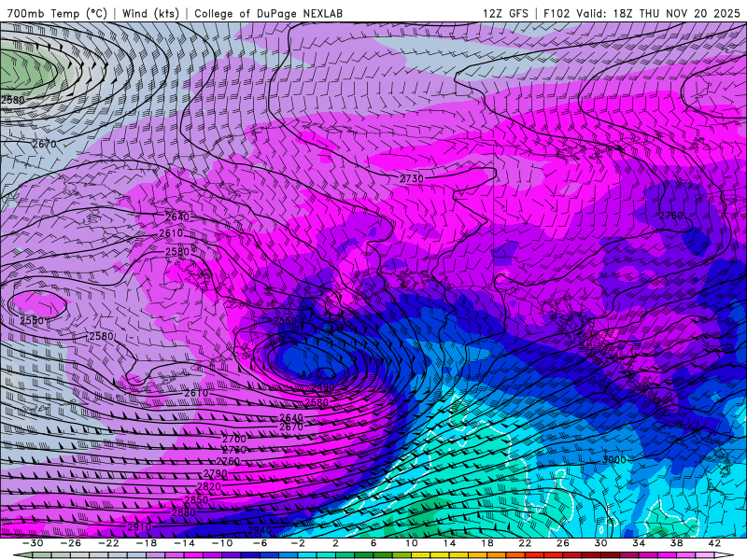Click the 2 colorbar tick label

point(335,543)
